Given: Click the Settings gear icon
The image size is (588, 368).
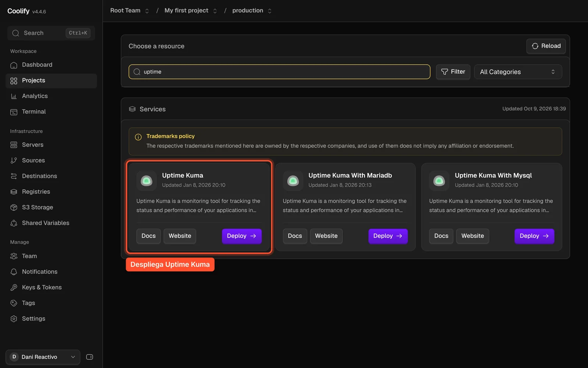Looking at the screenshot, I should coord(14,319).
